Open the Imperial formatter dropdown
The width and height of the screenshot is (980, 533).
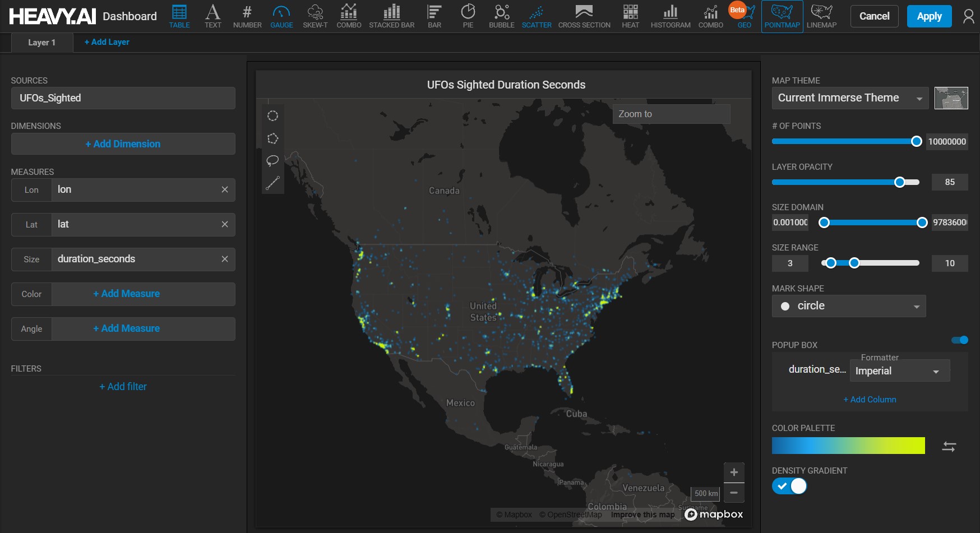click(x=899, y=371)
